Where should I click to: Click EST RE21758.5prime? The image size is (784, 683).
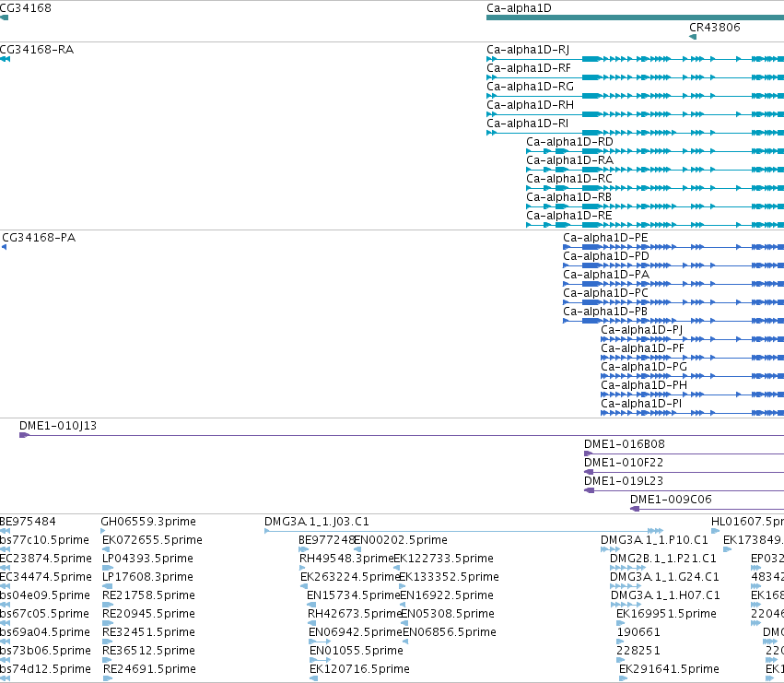(148, 595)
